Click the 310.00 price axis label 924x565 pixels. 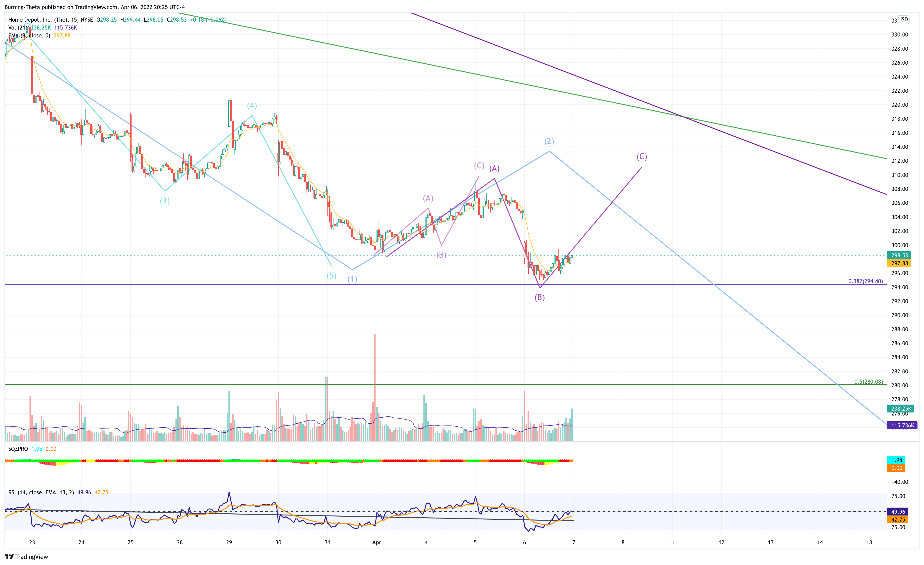[900, 175]
